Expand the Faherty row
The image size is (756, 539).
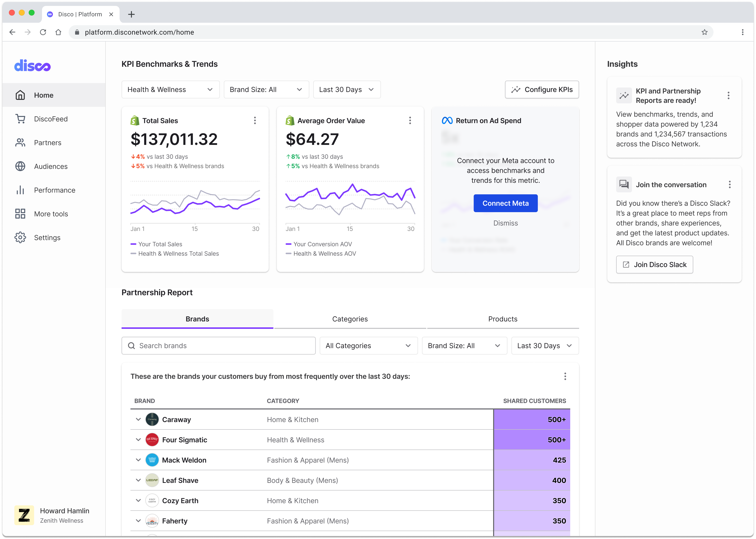(x=138, y=520)
